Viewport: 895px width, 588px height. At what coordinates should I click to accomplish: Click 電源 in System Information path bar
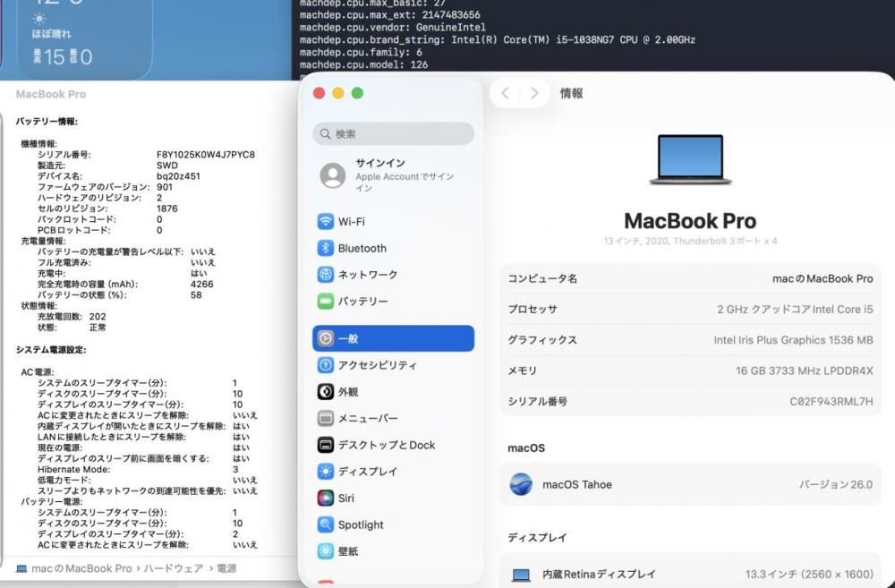click(x=226, y=568)
